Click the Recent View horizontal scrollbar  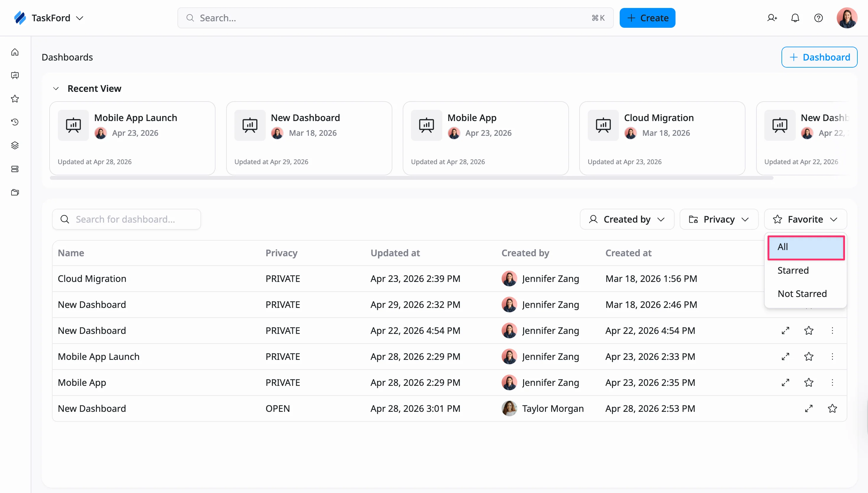pos(411,178)
